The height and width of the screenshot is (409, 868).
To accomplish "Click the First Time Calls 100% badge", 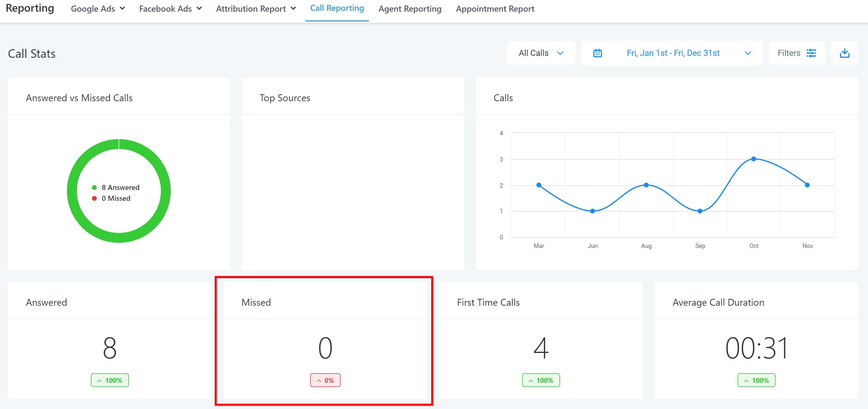I will (541, 380).
